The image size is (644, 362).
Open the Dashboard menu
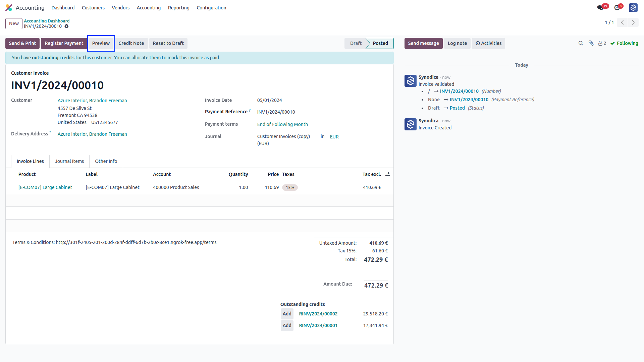pos(63,8)
